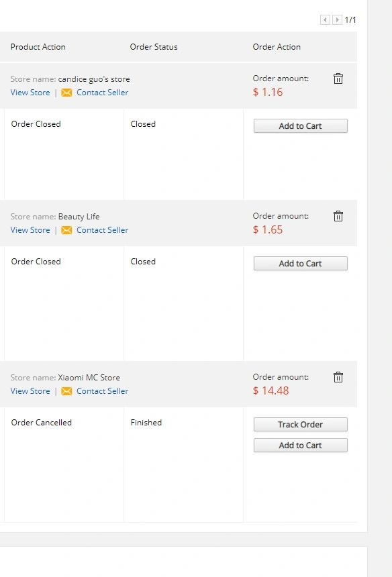
Task: Remove the Xiaomi MC Store order via trash
Action: coord(338,377)
